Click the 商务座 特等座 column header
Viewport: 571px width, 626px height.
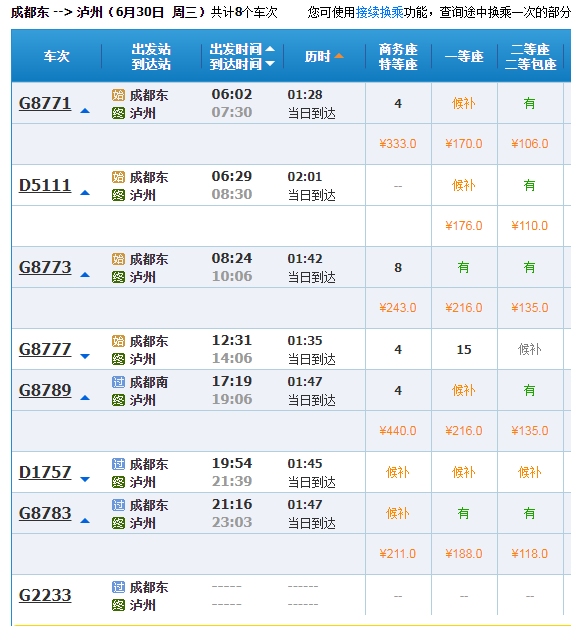point(398,56)
